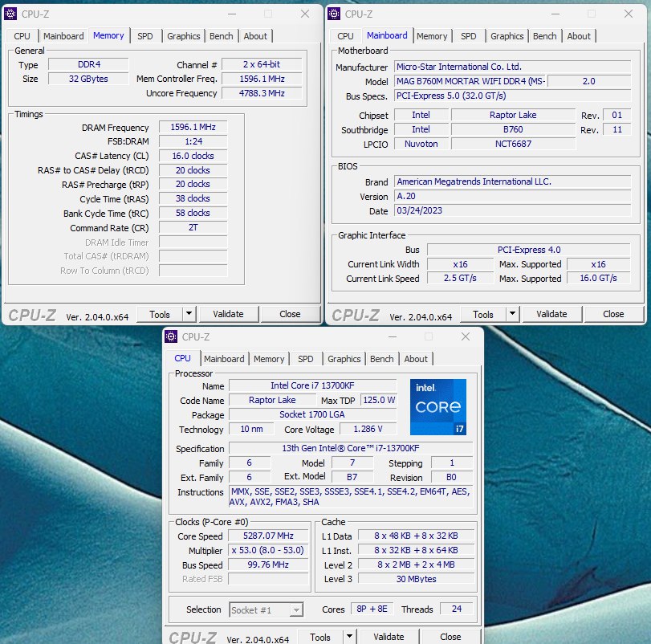Click the memory Size field 32 GBytes

pyautogui.click(x=88, y=79)
